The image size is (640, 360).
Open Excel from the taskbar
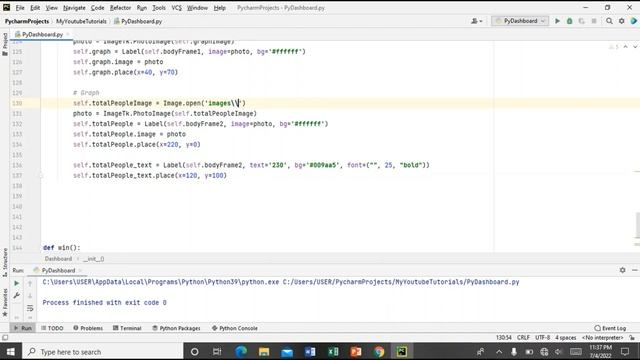pos(333,352)
